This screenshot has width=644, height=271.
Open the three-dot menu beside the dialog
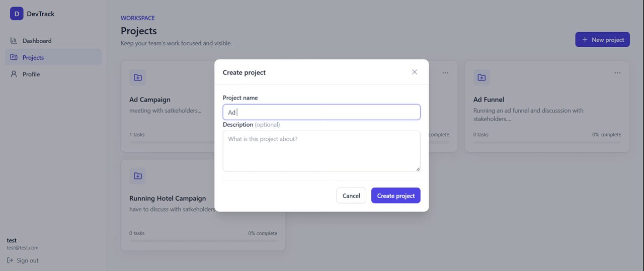pyautogui.click(x=445, y=73)
